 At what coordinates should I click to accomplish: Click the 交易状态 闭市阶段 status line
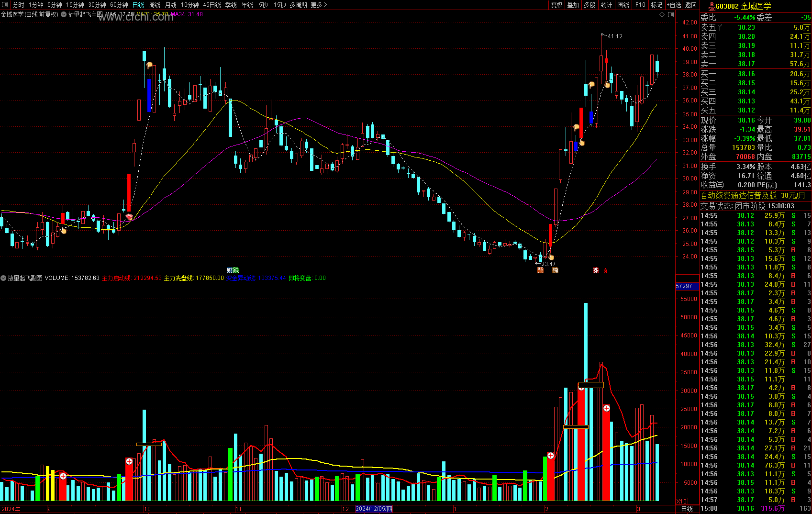[x=747, y=206]
